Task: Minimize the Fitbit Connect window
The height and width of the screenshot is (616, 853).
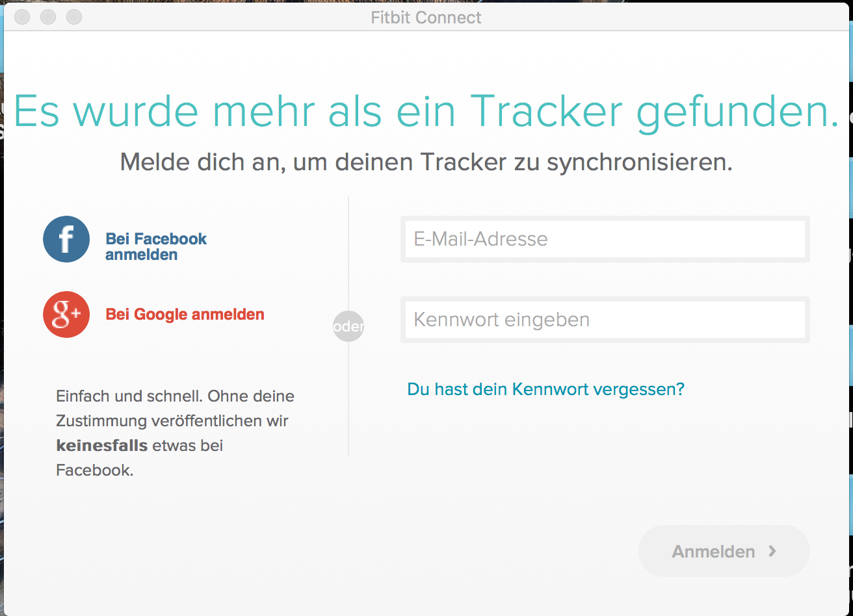Action: pos(48,17)
